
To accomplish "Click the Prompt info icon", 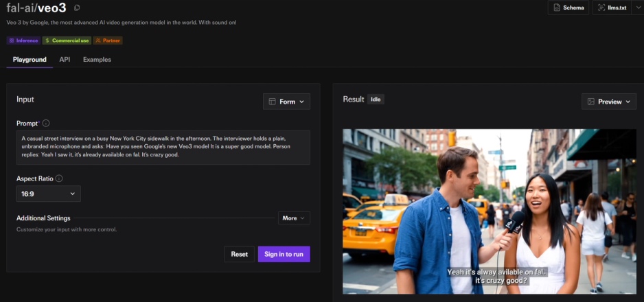I will [46, 123].
